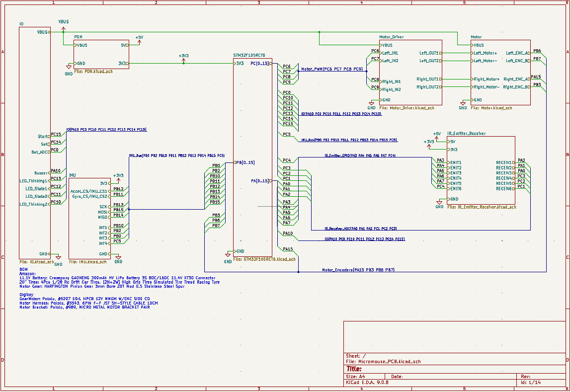
Task: Click the Title: field in title block
Action: 354,369
